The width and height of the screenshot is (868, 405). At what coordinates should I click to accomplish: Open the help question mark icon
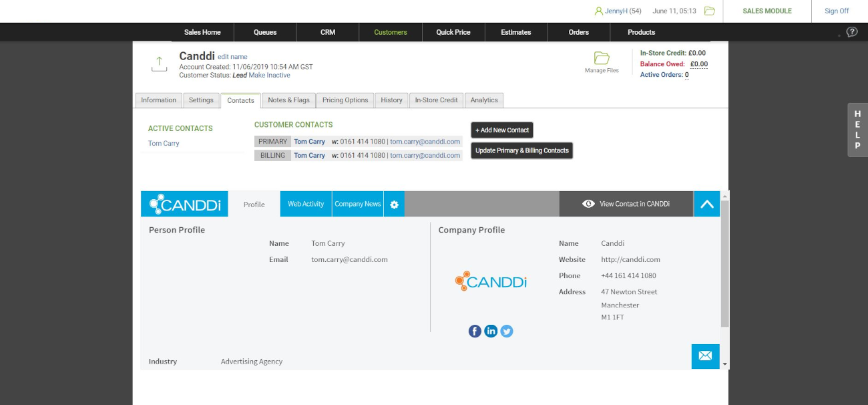852,31
